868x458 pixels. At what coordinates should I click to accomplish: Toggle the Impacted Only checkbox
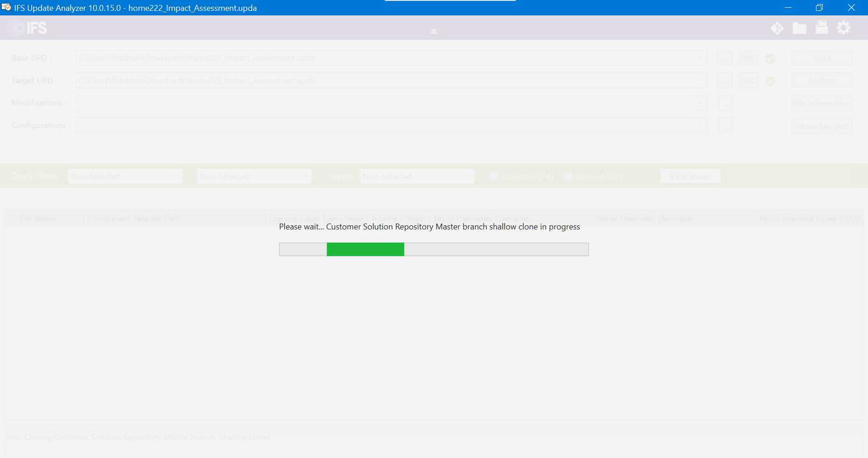click(x=494, y=176)
